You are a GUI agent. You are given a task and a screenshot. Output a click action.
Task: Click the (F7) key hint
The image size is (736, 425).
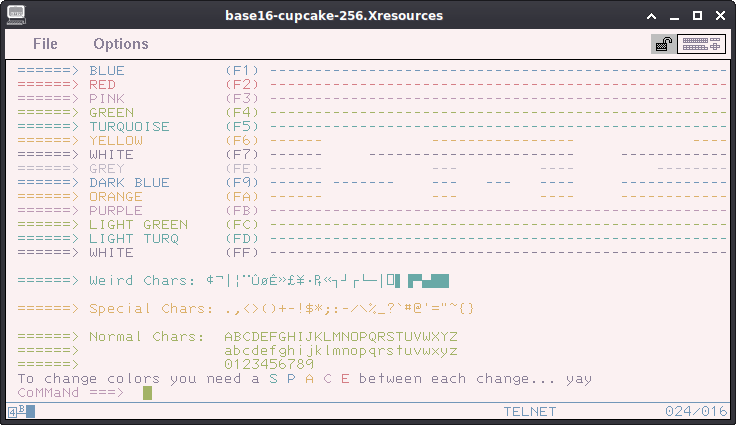point(242,155)
